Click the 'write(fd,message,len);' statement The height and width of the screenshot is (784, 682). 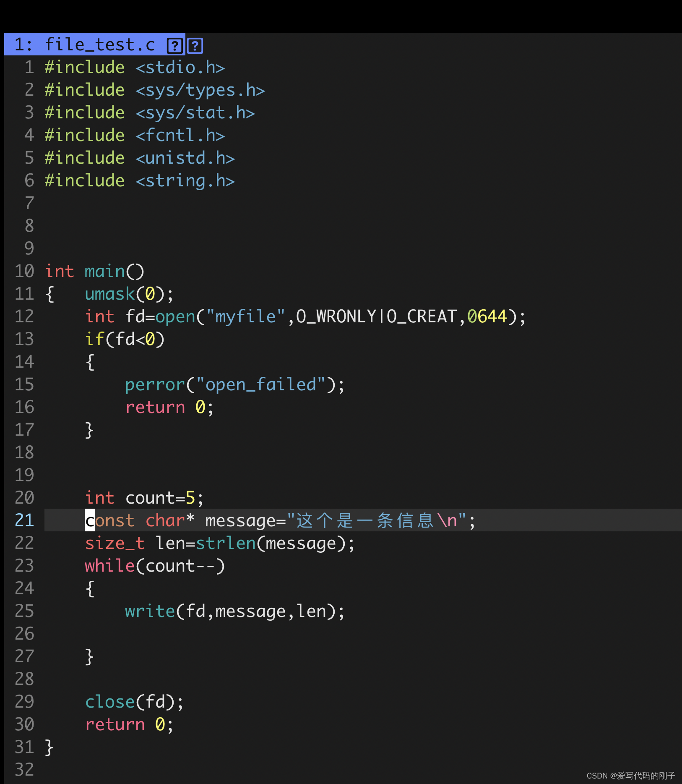(x=235, y=612)
